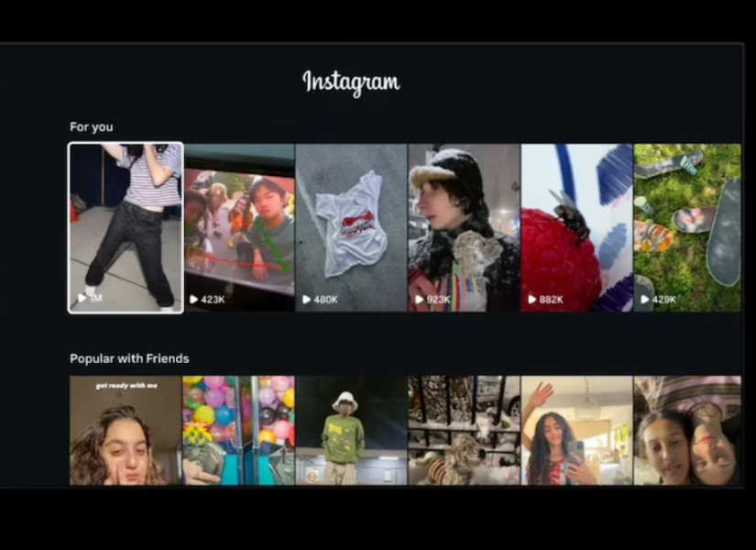
Task: Click the play icon on the snowy portrait video
Action: click(x=419, y=299)
